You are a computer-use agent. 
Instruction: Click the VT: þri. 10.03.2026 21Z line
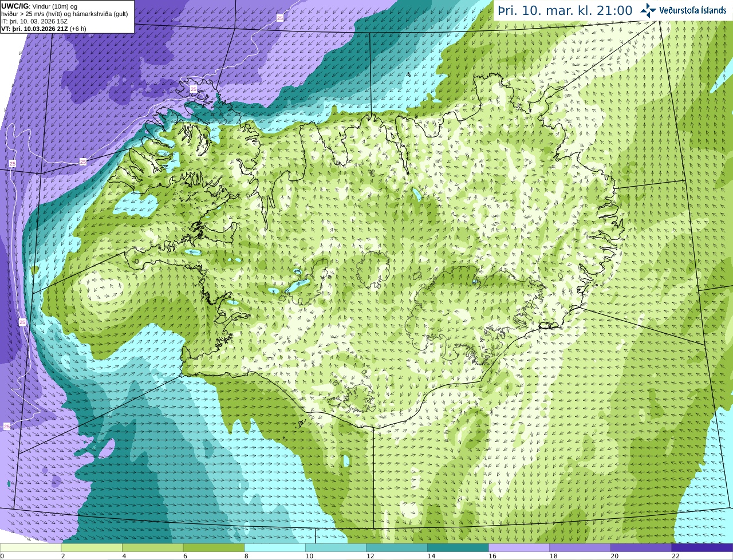(44, 28)
